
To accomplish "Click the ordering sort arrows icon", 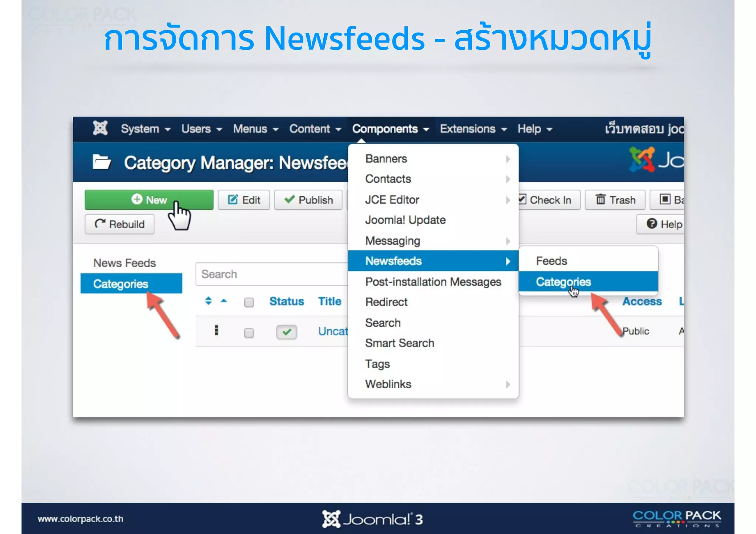I will (209, 301).
